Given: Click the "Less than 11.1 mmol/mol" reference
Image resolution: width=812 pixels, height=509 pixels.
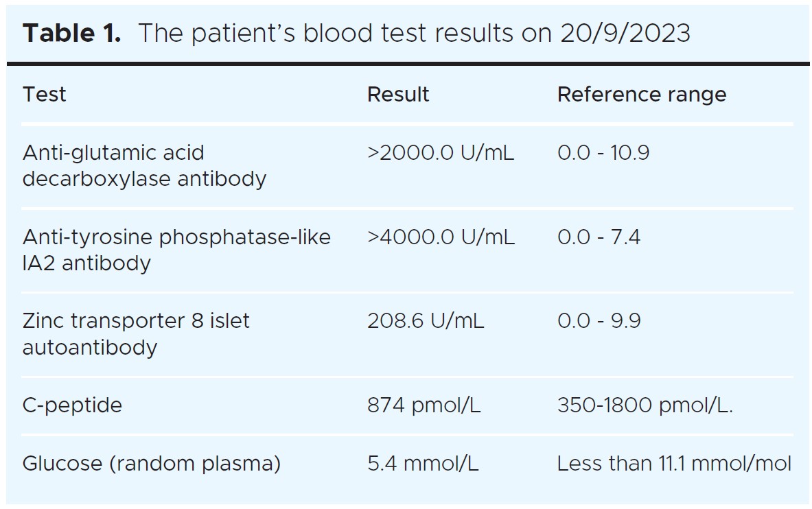Looking at the screenshot, I should coord(674,464).
